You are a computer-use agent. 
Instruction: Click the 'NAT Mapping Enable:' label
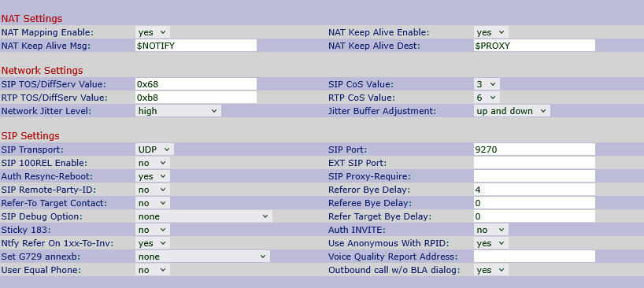pos(48,32)
